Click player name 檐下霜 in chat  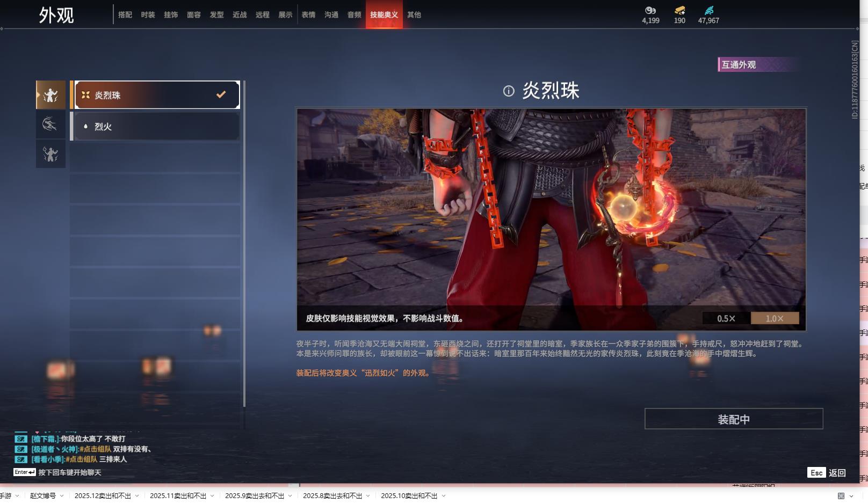pyautogui.click(x=46, y=439)
